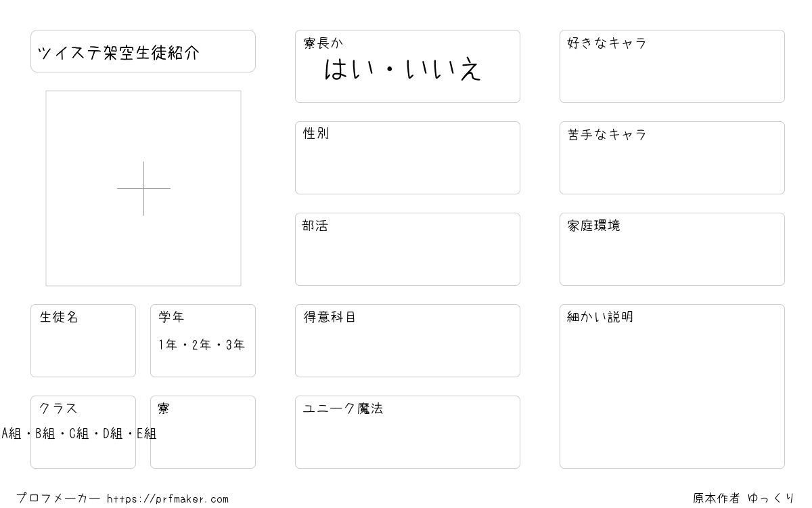Click the 苦手なキャラ field
The image size is (812, 508).
672,158
